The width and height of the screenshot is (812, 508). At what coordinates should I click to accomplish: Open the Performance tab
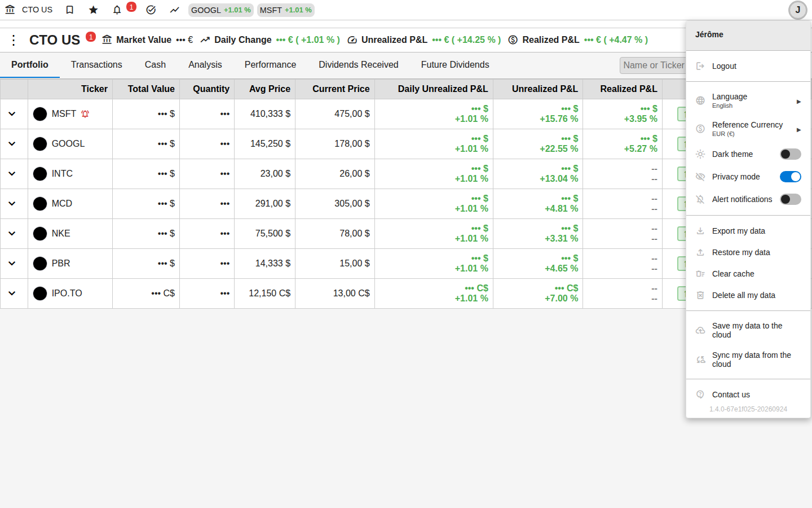tap(270, 65)
